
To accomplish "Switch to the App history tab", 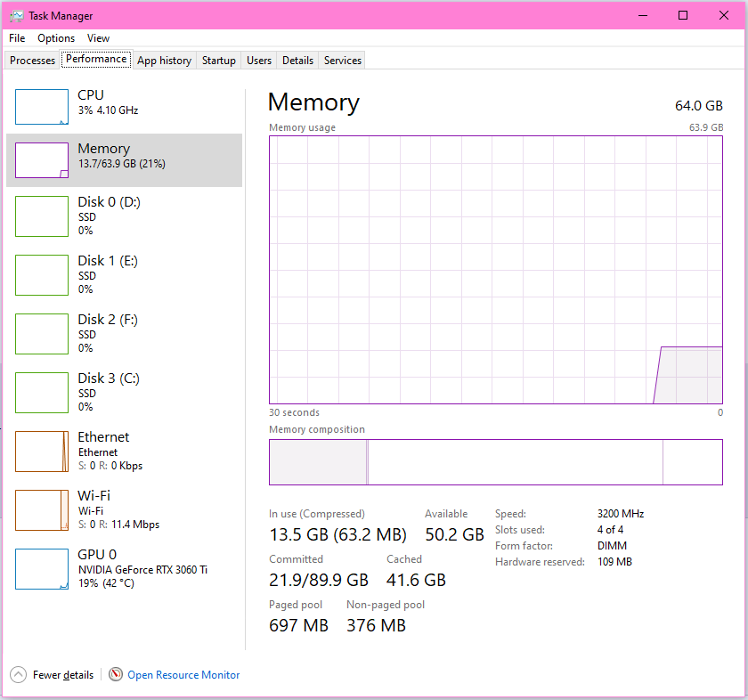I will tap(164, 61).
